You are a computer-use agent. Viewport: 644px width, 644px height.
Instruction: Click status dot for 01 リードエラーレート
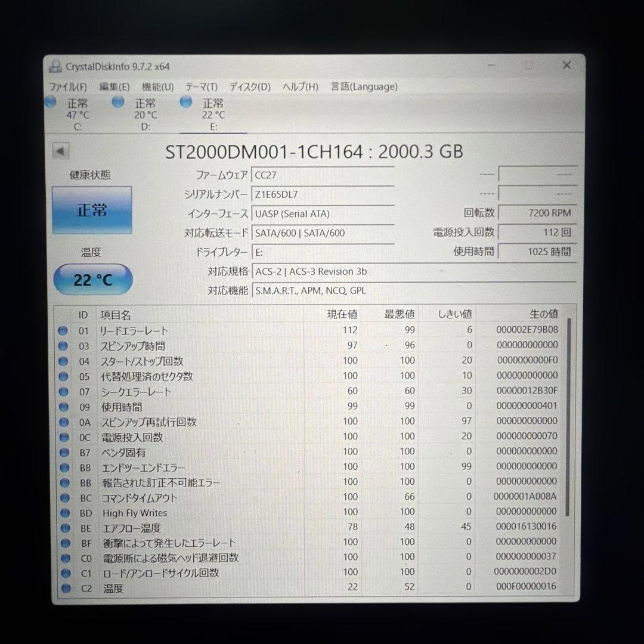pos(63,330)
